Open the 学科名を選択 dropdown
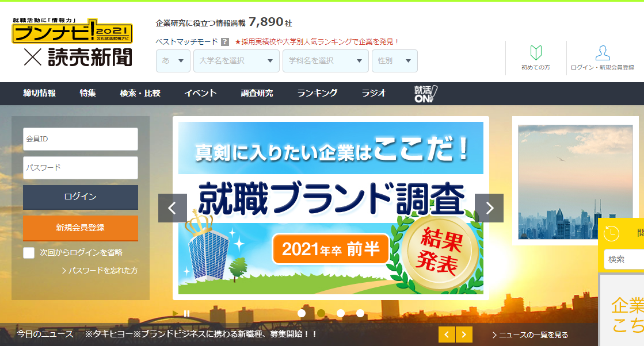Viewport: 644px width, 346px height. click(x=326, y=61)
